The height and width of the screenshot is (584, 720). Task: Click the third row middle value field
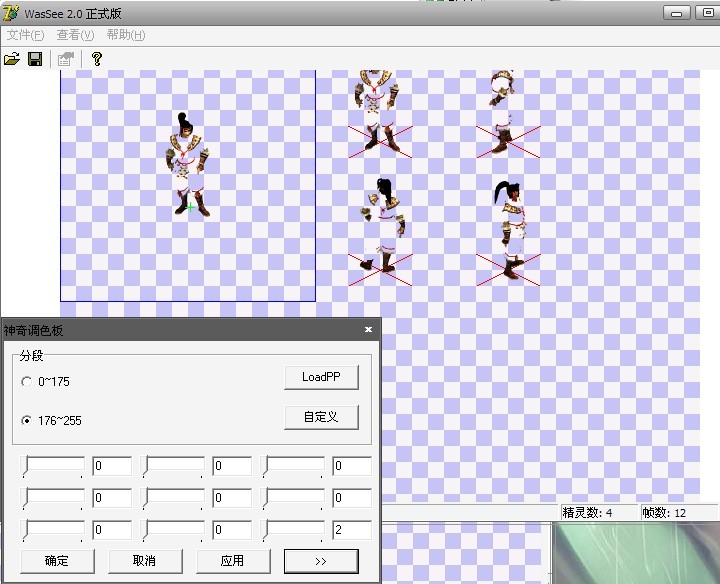232,530
